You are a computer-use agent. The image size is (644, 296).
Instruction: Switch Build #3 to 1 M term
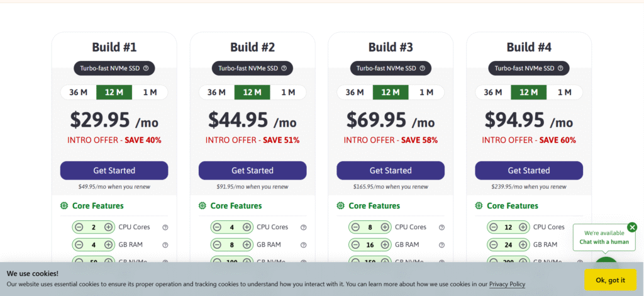tap(426, 93)
